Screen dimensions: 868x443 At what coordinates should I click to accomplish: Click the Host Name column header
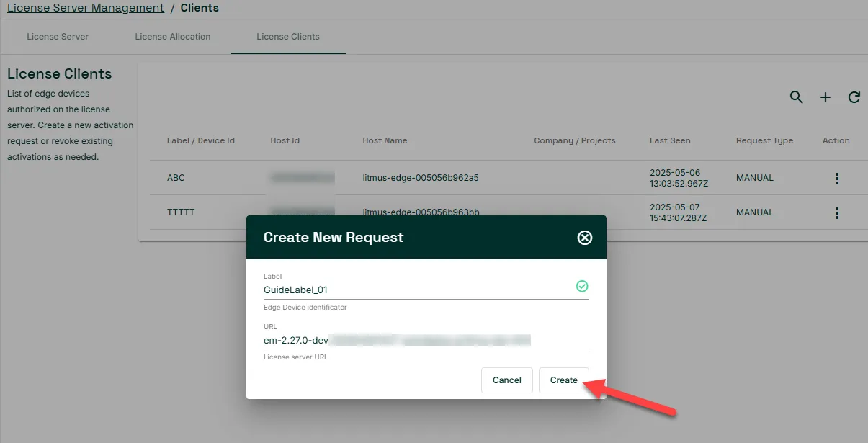click(x=385, y=140)
